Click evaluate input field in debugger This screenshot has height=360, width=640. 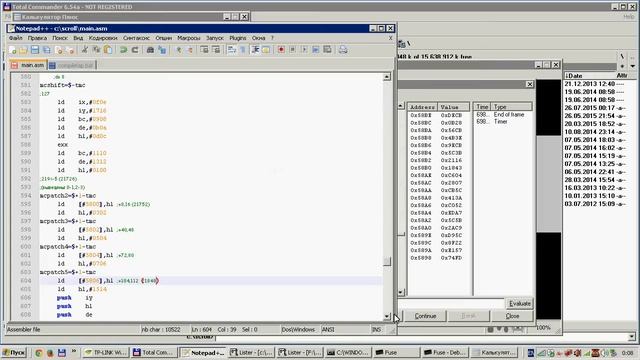451,304
